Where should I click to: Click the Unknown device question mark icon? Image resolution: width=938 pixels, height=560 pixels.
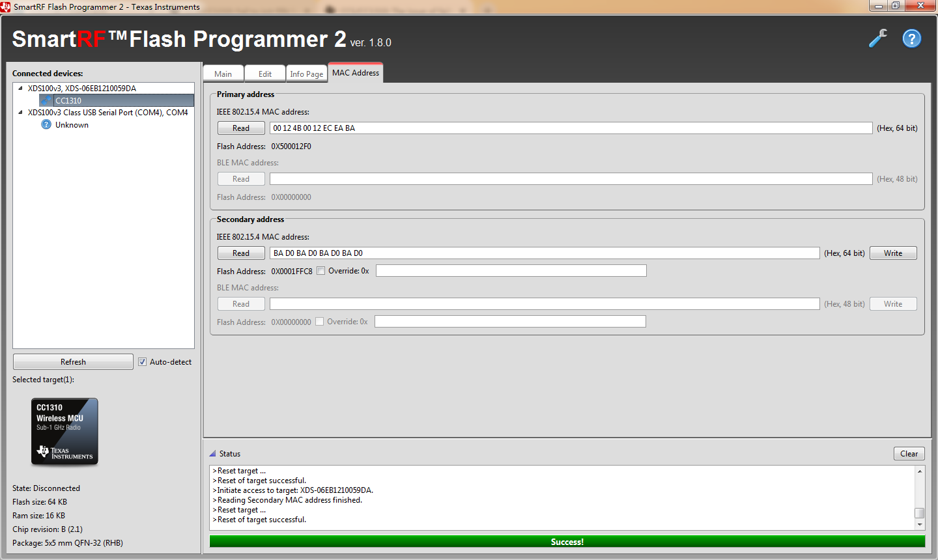pos(46,124)
